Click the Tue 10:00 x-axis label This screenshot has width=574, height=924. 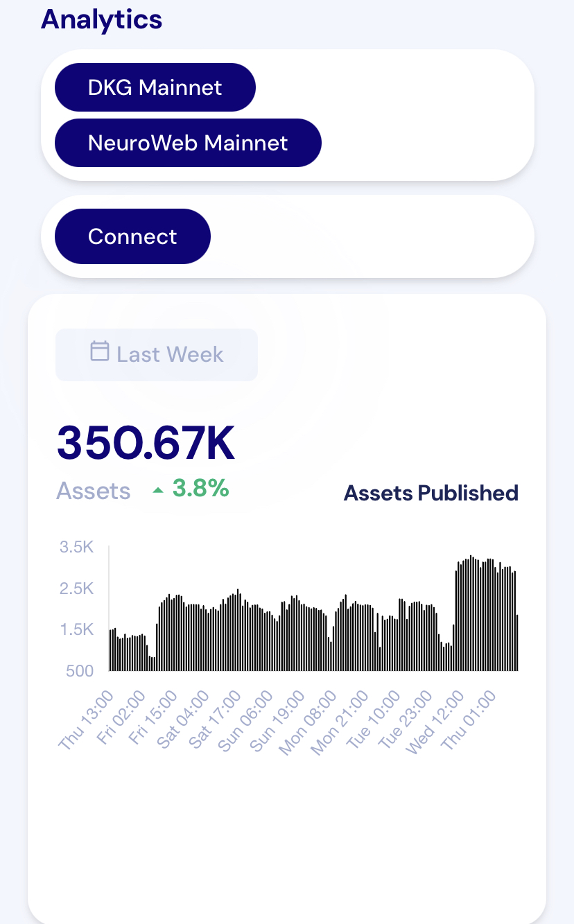tap(373, 720)
